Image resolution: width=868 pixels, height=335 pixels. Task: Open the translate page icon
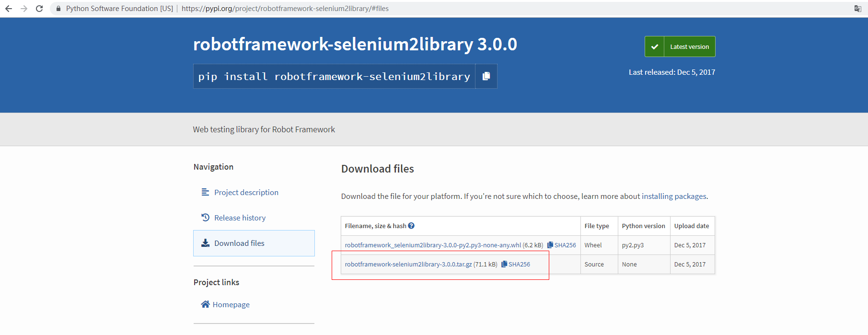point(857,9)
